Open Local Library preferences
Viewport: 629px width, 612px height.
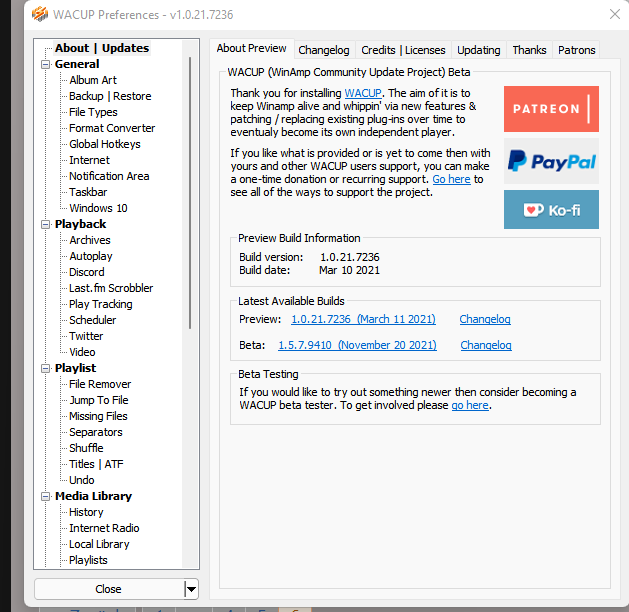tap(99, 544)
